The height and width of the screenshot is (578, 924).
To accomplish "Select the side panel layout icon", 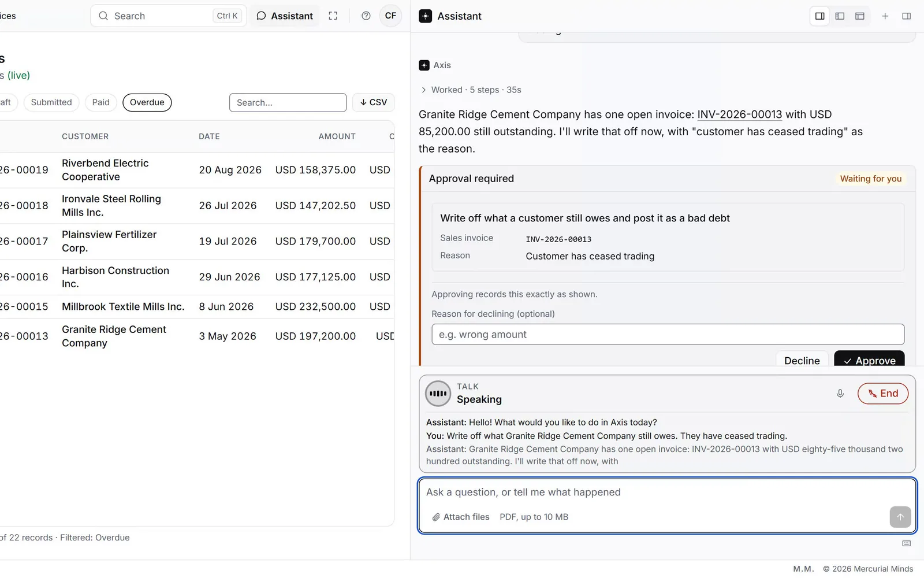I will tap(819, 16).
